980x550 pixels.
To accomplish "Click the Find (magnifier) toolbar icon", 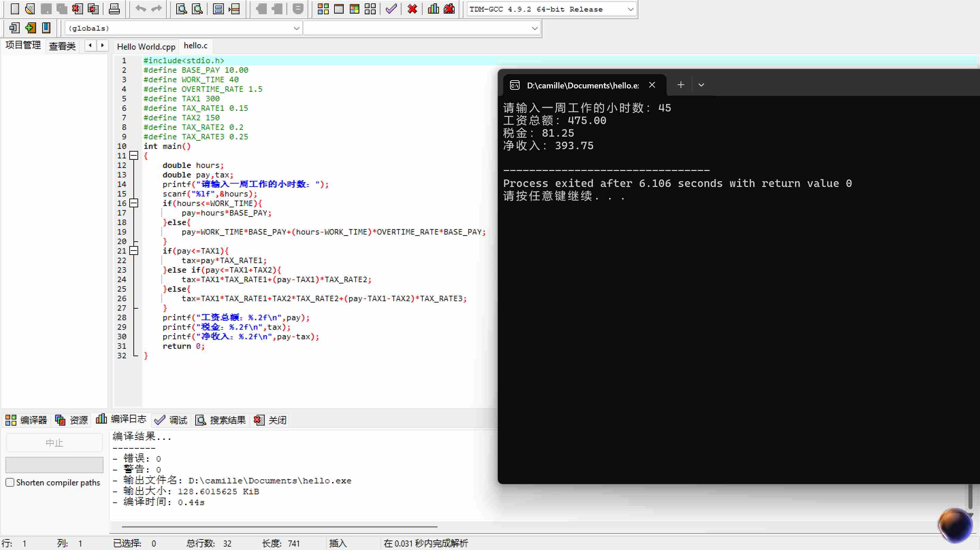I will 181,9.
